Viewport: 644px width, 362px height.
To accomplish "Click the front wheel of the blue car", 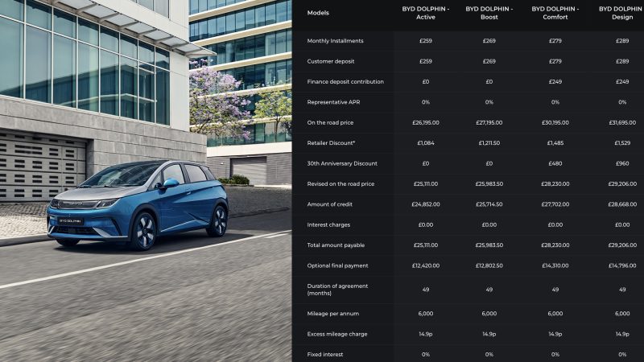I will tap(144, 230).
